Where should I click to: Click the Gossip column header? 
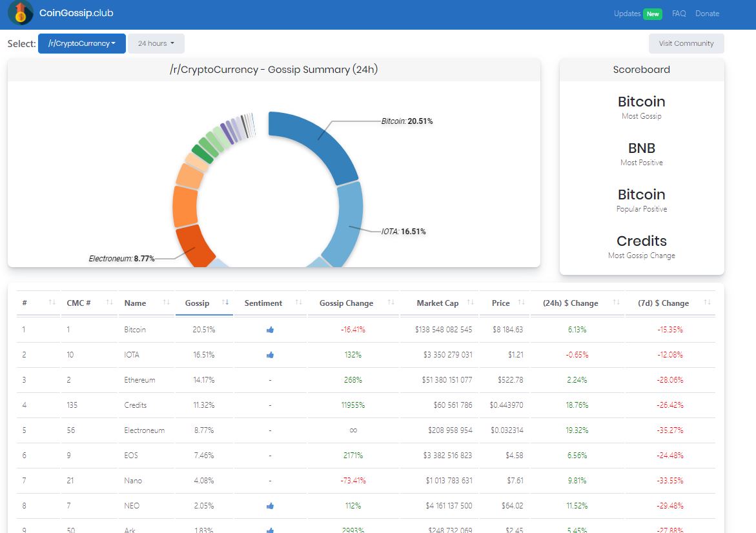[197, 303]
